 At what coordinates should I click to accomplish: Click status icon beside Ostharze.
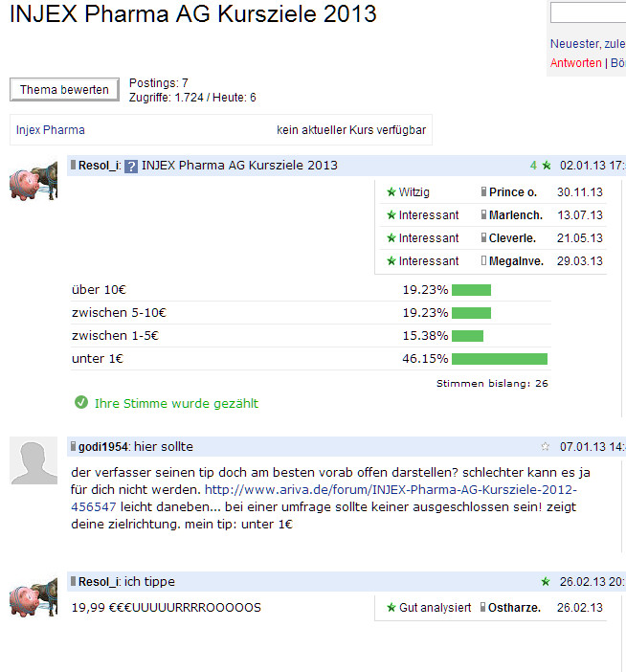point(482,607)
